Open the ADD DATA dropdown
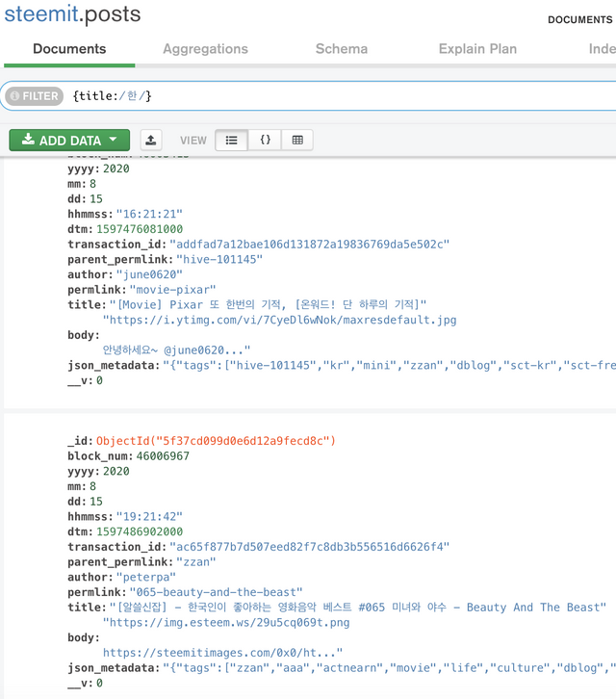Viewport: 616px width, 699px height. coord(69,140)
